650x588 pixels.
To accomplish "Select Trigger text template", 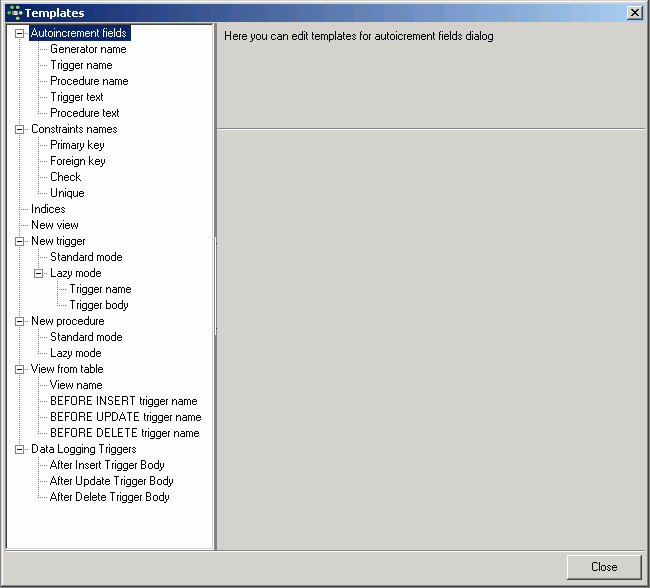I will pos(77,97).
